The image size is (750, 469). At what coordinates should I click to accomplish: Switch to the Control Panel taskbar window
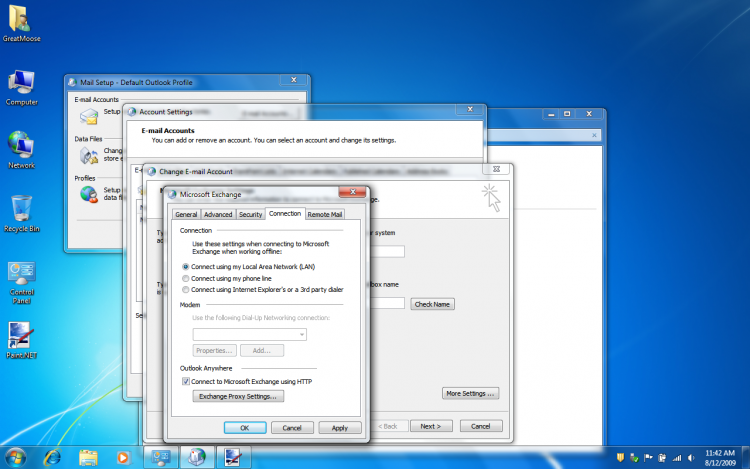click(161, 458)
